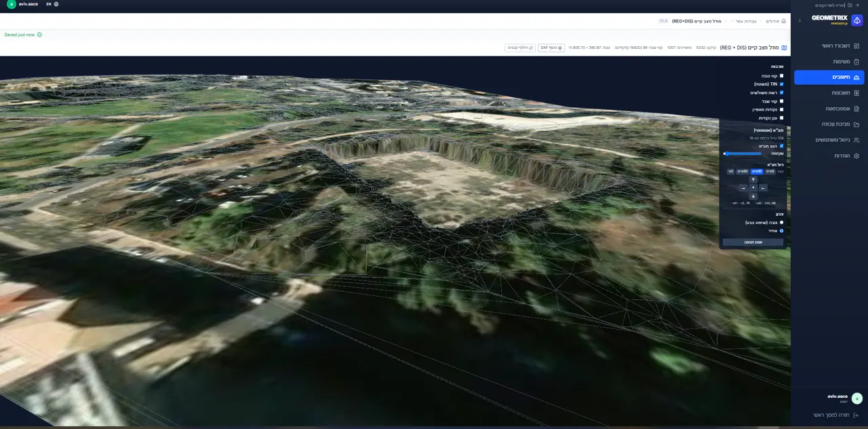Open the work environment folder icon
Image resolution: width=868 pixels, height=429 pixels.
click(x=856, y=124)
